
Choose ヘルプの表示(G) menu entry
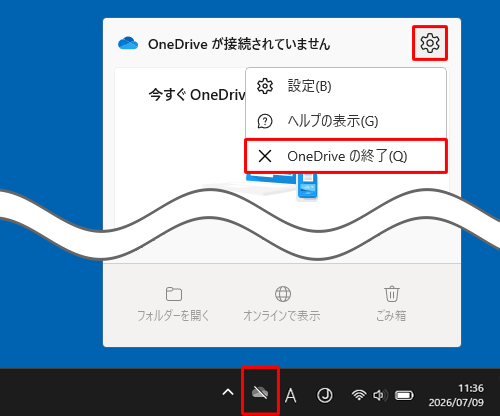tap(346, 121)
